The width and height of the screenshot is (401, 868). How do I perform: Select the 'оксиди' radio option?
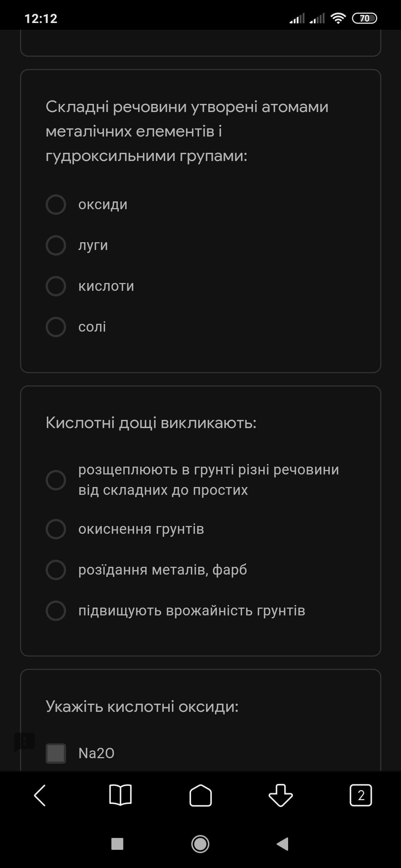[56, 204]
